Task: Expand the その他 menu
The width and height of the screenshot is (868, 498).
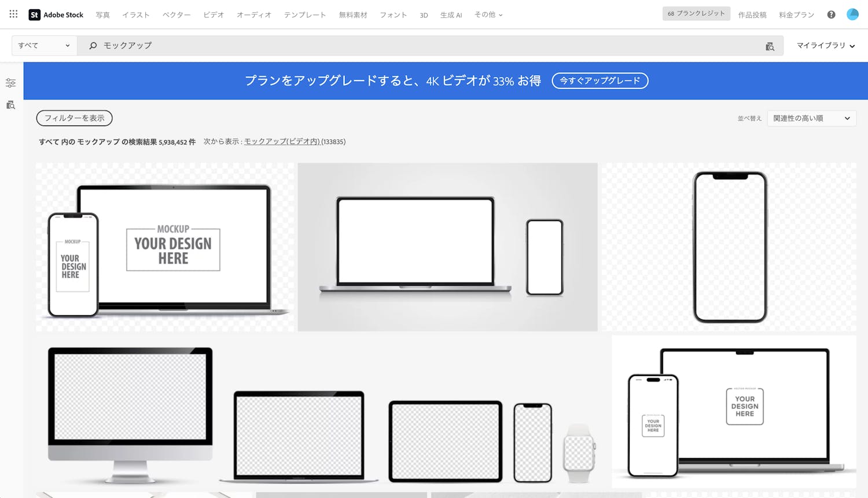Action: pos(488,14)
